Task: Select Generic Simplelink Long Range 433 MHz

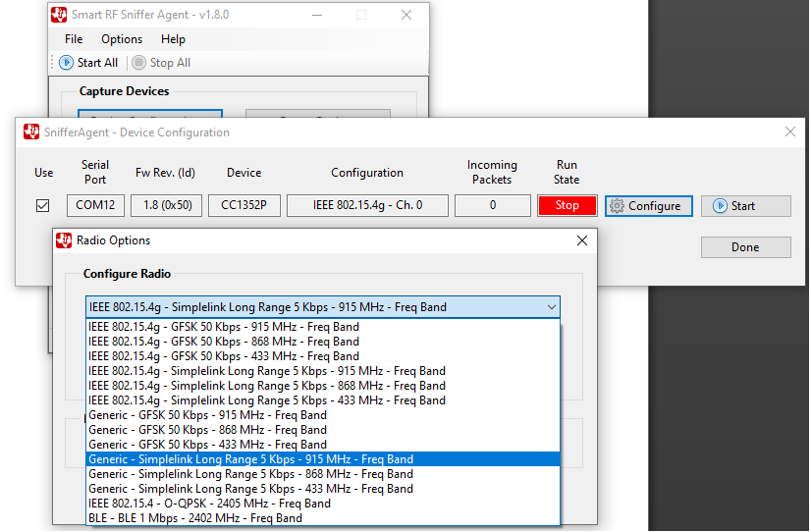Action: tap(323, 489)
